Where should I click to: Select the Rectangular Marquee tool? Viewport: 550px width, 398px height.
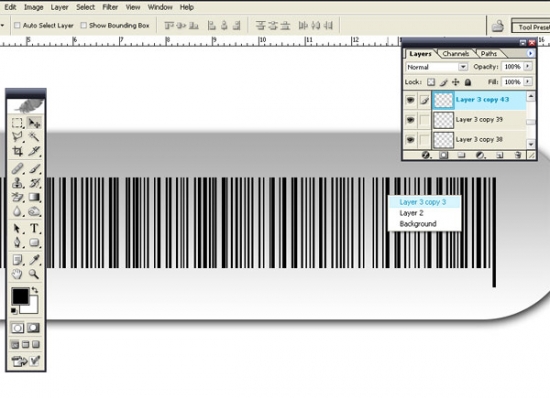pos(17,123)
